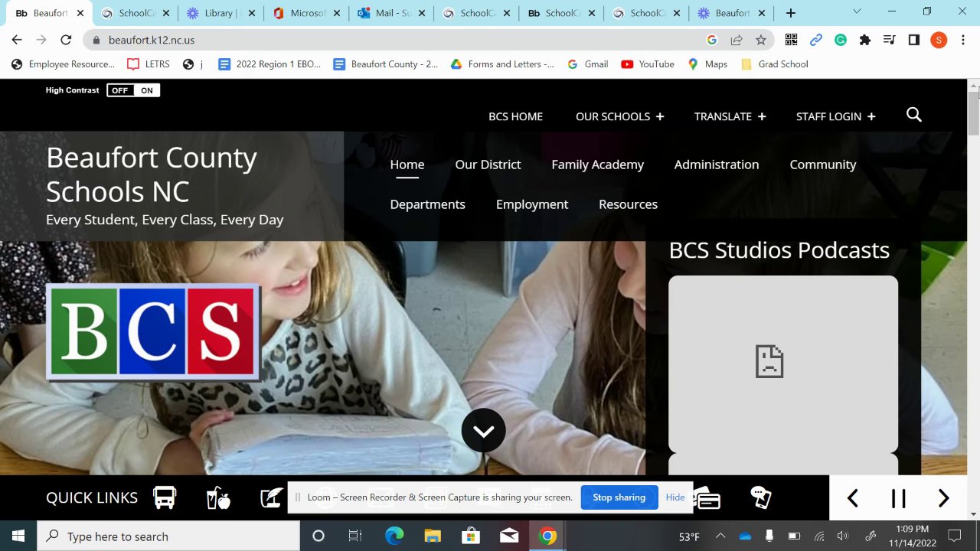The width and height of the screenshot is (980, 551).
Task: Go to next quick links slide
Action: (x=944, y=498)
